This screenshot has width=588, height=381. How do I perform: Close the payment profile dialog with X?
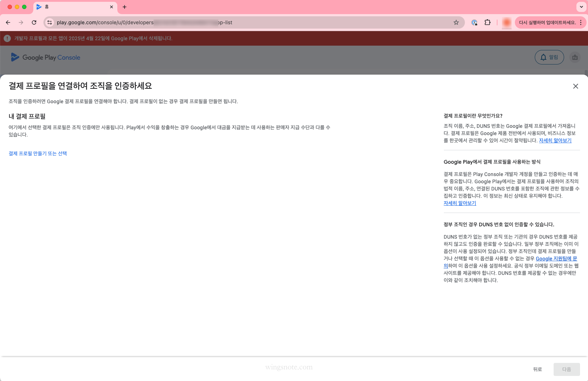point(575,86)
